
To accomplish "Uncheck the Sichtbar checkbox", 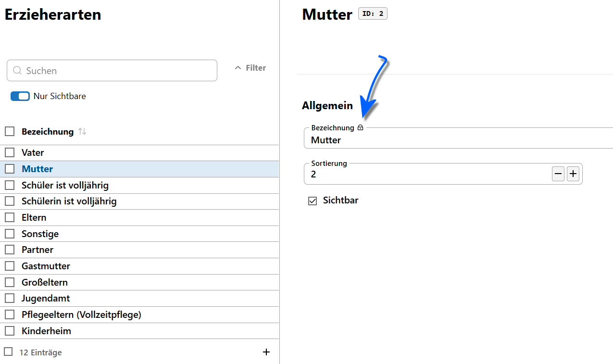I will click(x=313, y=201).
